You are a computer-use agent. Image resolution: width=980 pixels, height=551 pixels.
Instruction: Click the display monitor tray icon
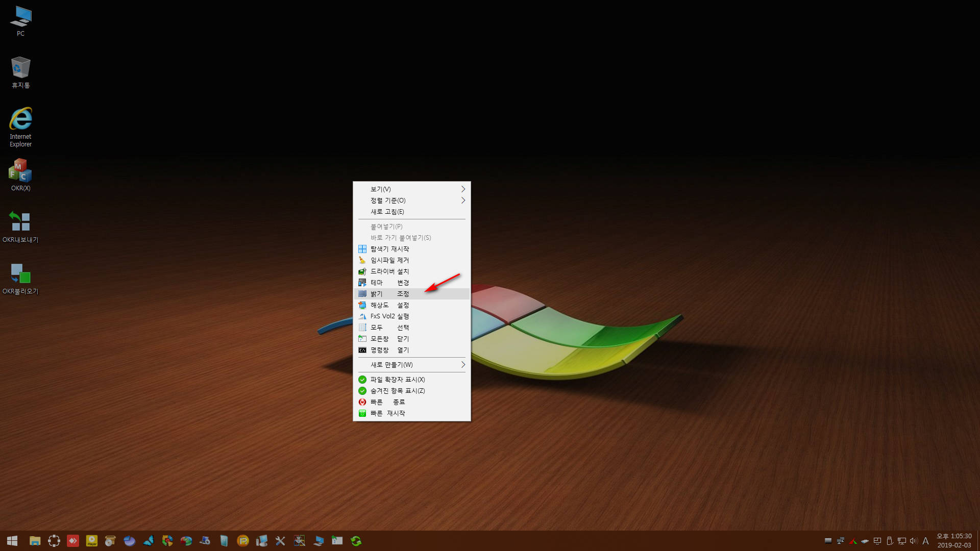(x=877, y=541)
